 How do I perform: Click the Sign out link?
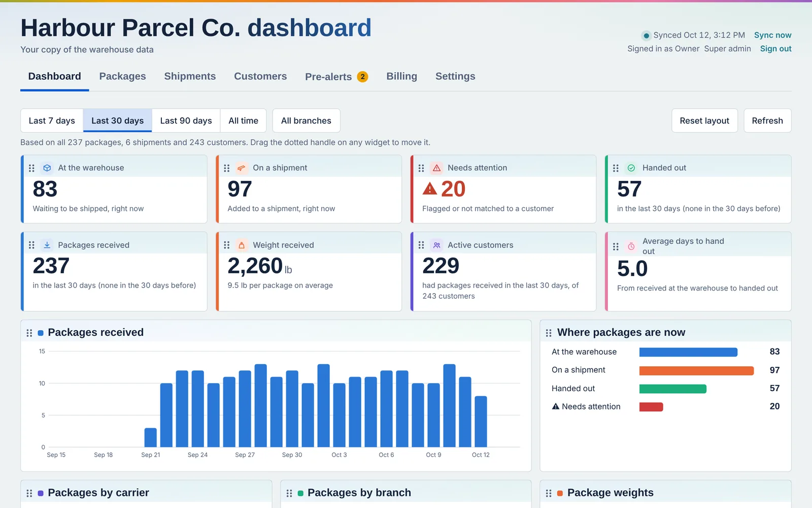(x=776, y=49)
